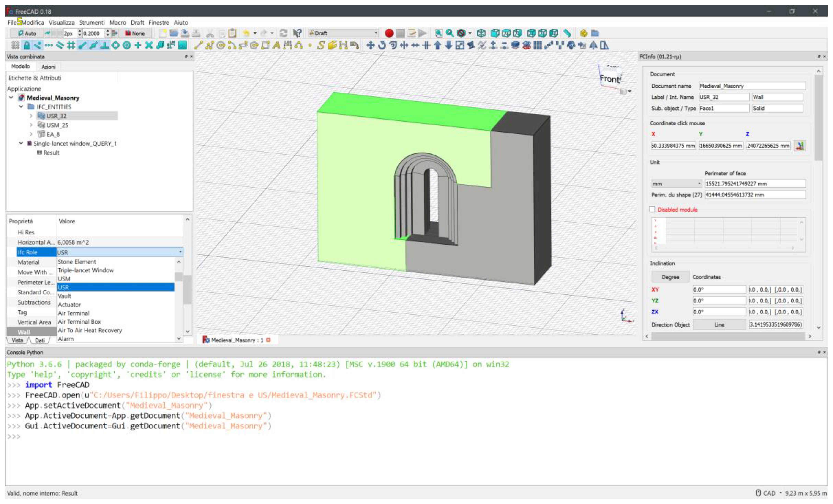Select the Draft Move tool
833x504 pixels.
pyautogui.click(x=371, y=45)
